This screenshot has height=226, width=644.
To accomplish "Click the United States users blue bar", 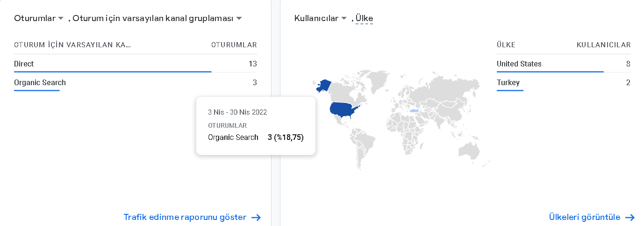I will [550, 72].
